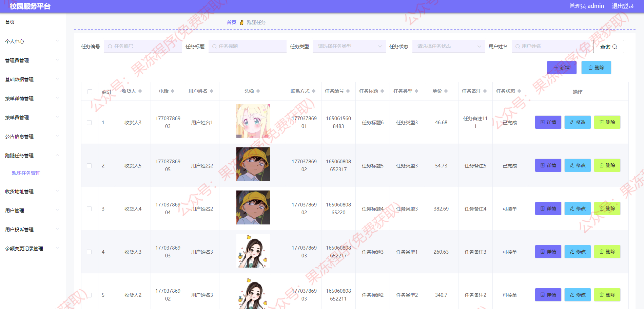The height and width of the screenshot is (309, 644).
Task: Click 修改 for 任务标题5 row
Action: click(x=578, y=165)
